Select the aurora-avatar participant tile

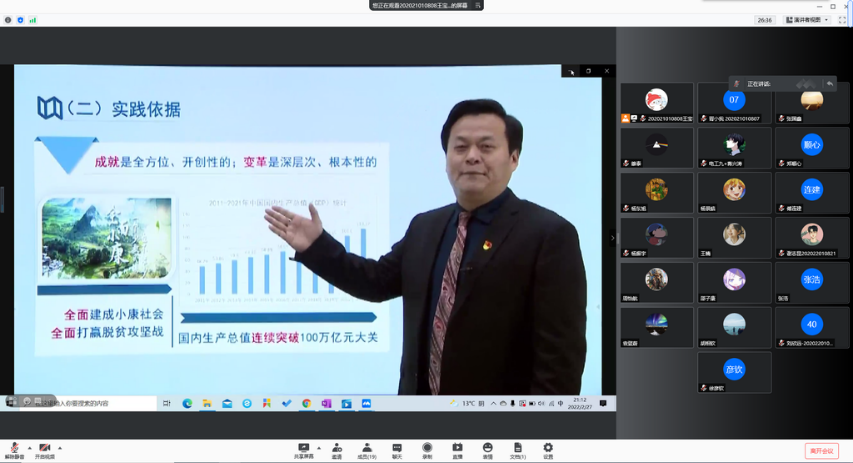click(x=657, y=328)
